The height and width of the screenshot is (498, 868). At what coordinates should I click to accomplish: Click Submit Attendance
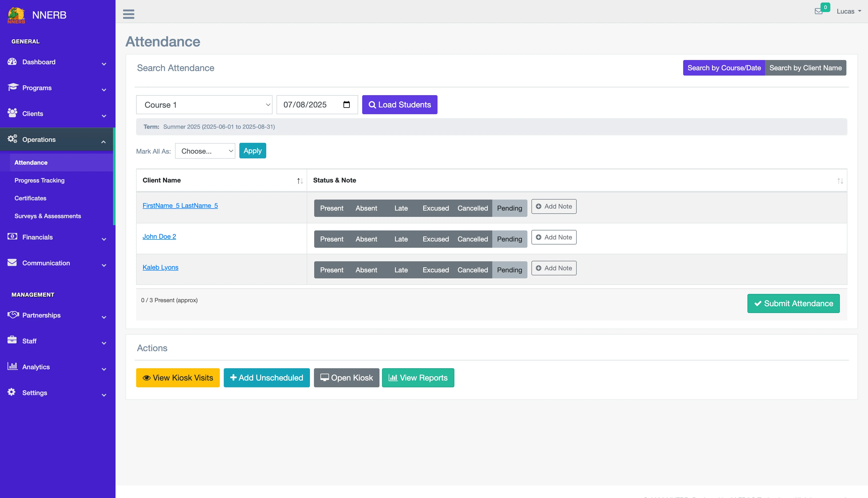793,303
